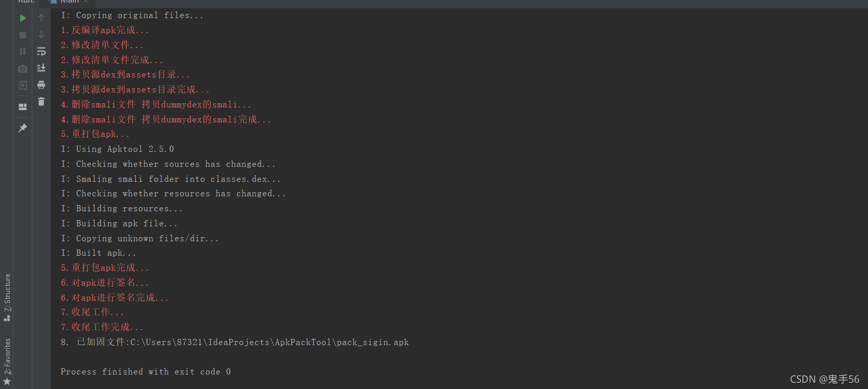Click 'I: Copying unknown files/dir...' line

140,239
